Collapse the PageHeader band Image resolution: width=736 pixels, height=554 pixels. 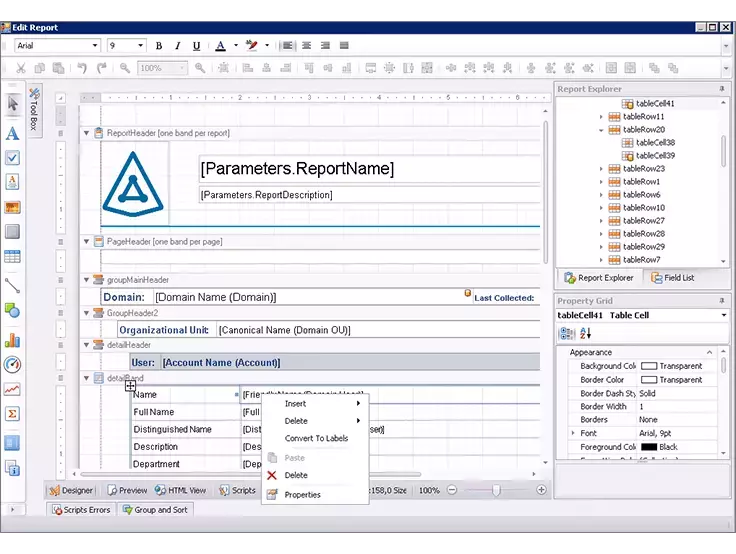coord(86,242)
